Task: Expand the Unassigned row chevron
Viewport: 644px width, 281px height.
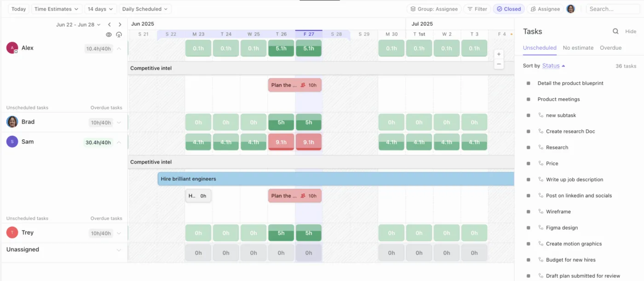Action: point(119,250)
